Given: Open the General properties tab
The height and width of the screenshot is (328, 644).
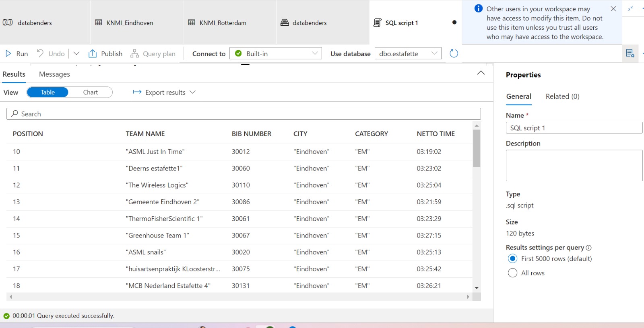Looking at the screenshot, I should 519,96.
